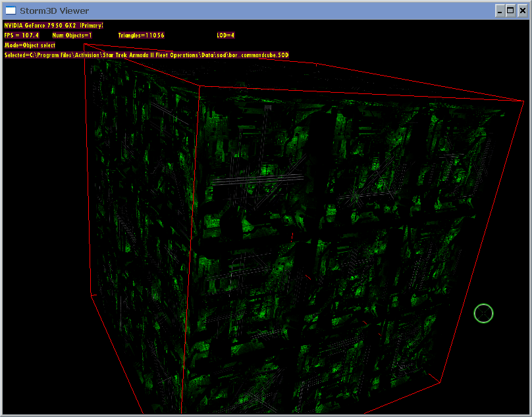This screenshot has height=417, width=532.
Task: Click the Selected file path text
Action: tap(146, 55)
